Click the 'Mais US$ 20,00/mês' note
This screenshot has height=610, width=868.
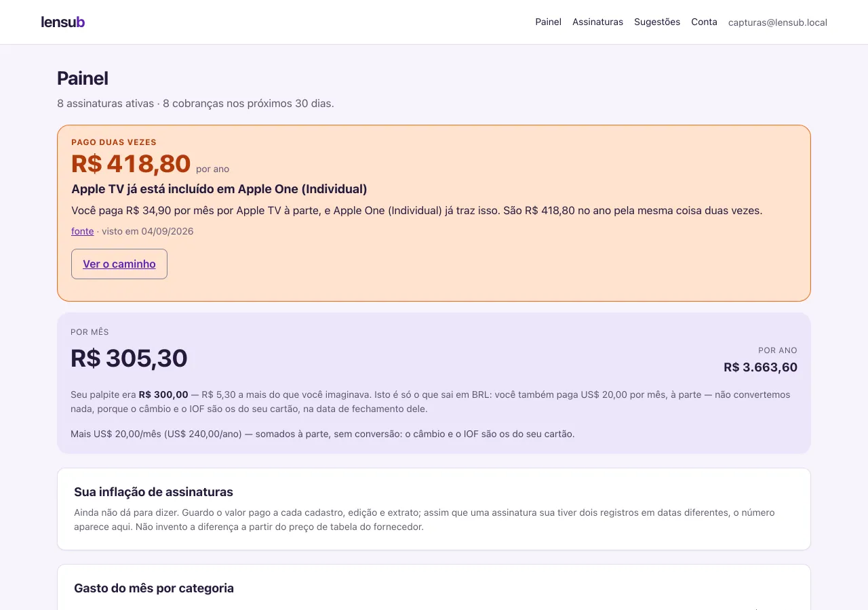323,434
